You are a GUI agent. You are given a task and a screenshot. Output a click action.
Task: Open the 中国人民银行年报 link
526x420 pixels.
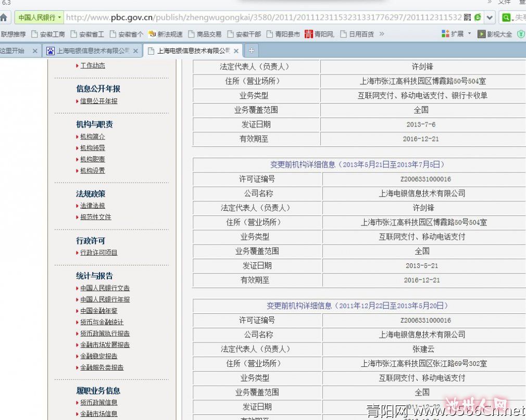pyautogui.click(x=105, y=299)
